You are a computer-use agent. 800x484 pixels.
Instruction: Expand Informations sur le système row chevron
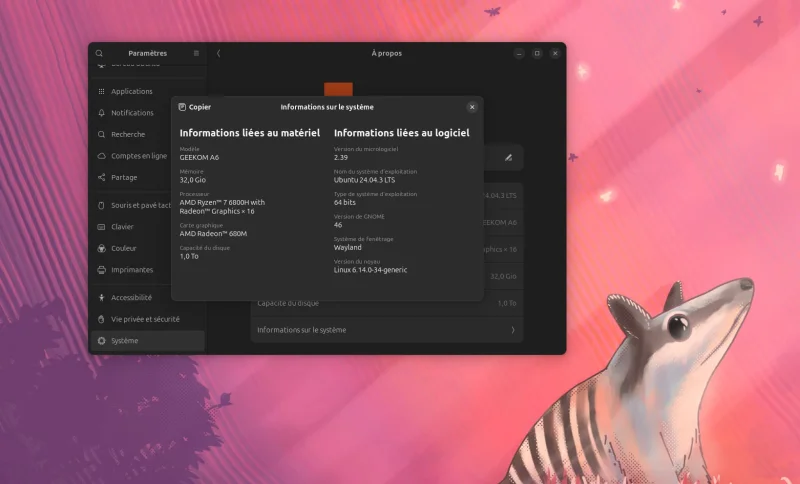pyautogui.click(x=513, y=330)
